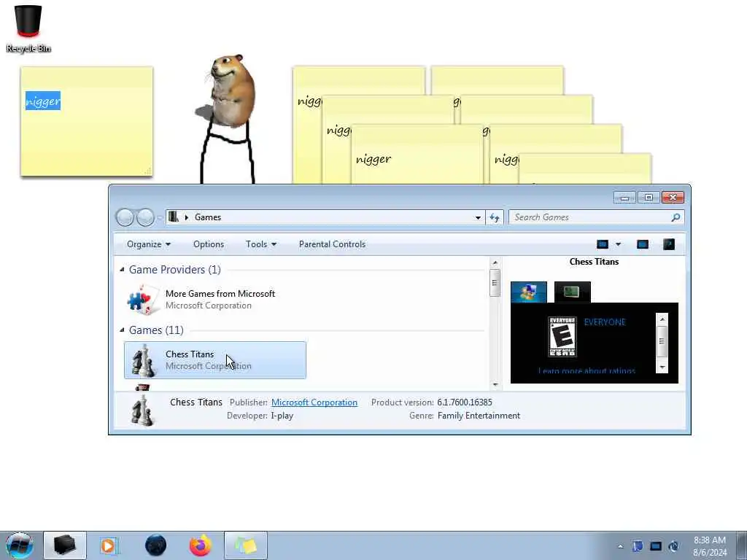Click the Show desktop button on taskbar edge
This screenshot has width=747, height=560.
742,545
